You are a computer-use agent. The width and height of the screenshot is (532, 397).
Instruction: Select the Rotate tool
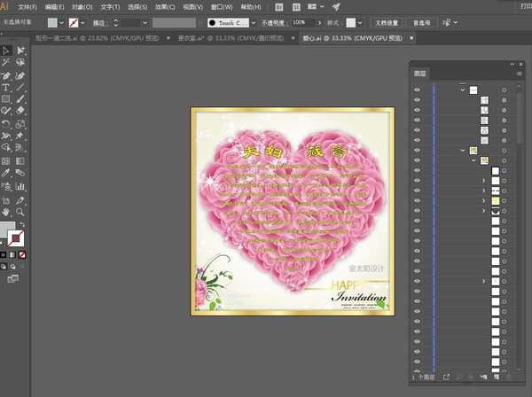point(6,124)
